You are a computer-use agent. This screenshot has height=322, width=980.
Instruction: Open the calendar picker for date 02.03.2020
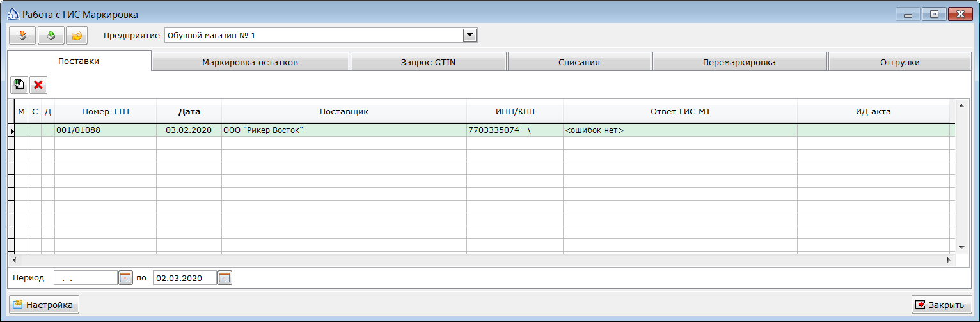coord(225,277)
